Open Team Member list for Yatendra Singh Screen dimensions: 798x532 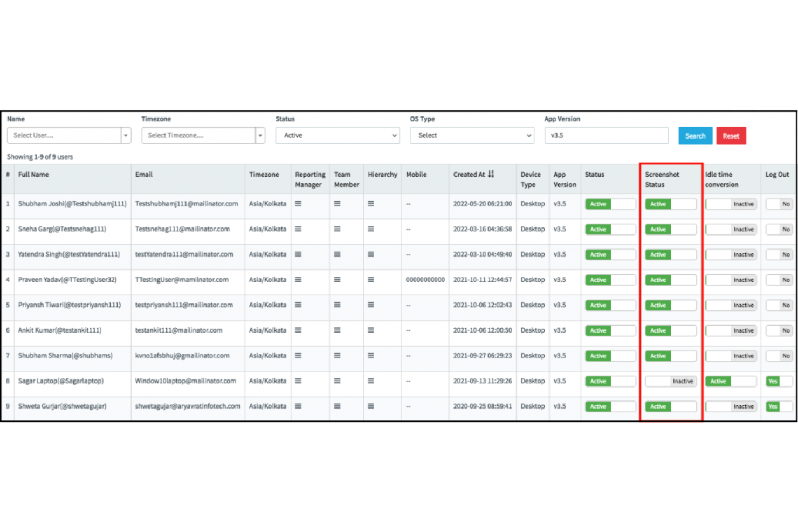[x=337, y=254]
